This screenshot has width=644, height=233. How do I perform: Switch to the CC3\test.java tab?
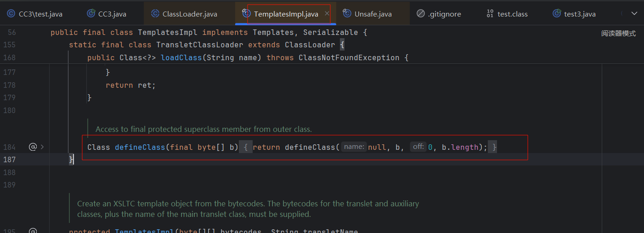40,14
